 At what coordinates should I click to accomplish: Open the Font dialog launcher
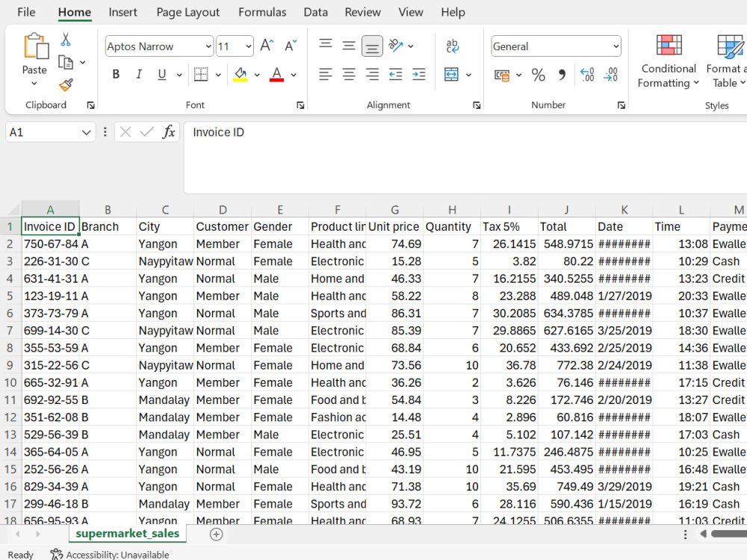300,105
